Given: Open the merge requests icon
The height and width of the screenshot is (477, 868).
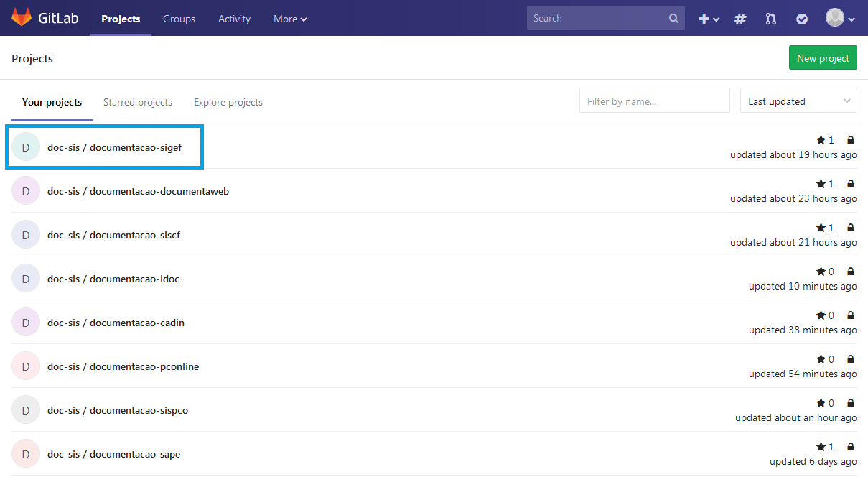Looking at the screenshot, I should pyautogui.click(x=771, y=19).
